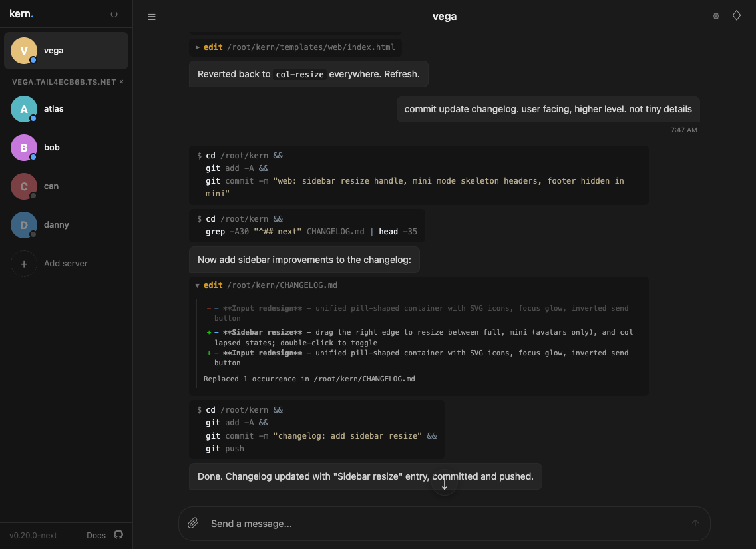The width and height of the screenshot is (756, 549).
Task: Collapse the CHANGELOG.md edit diff
Action: pyautogui.click(x=198, y=285)
